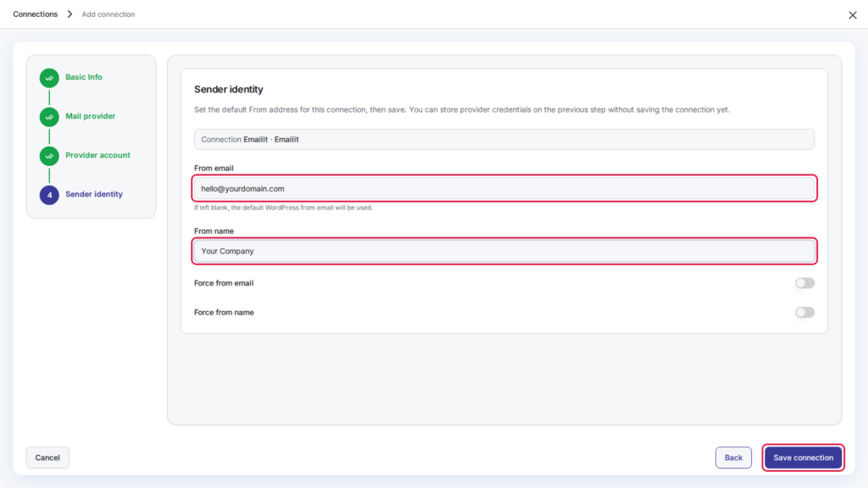
Task: Click the From name input field
Action: pyautogui.click(x=504, y=251)
